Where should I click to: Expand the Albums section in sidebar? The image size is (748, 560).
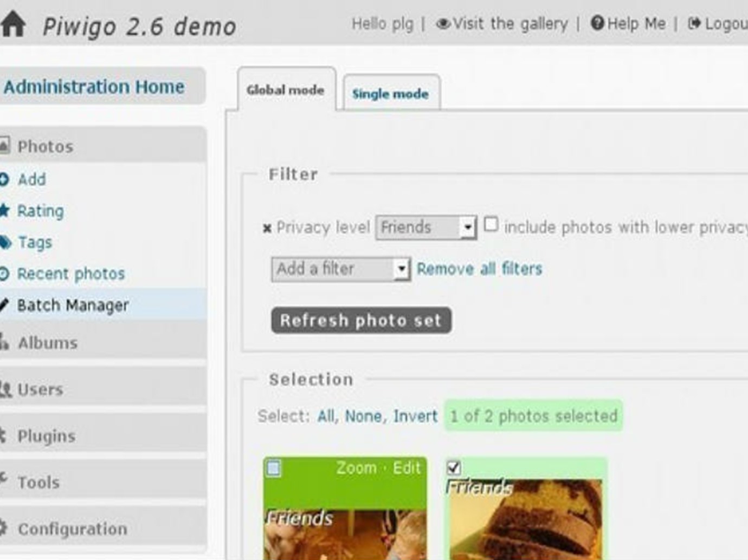point(48,343)
